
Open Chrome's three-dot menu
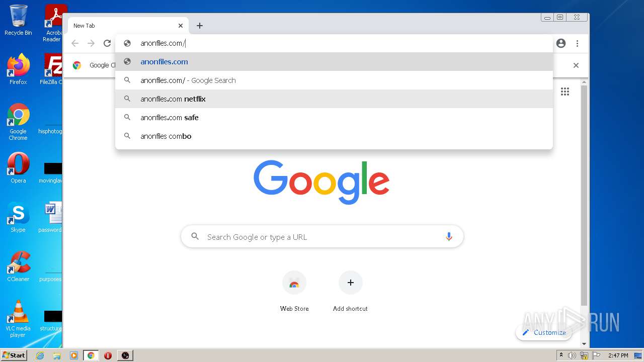[577, 43]
